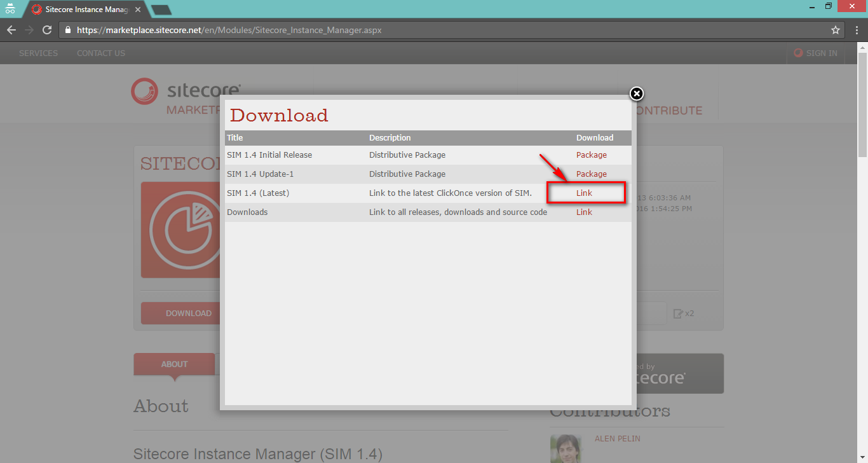
Task: Open the ALEN PELIN contributor link
Action: coord(617,439)
